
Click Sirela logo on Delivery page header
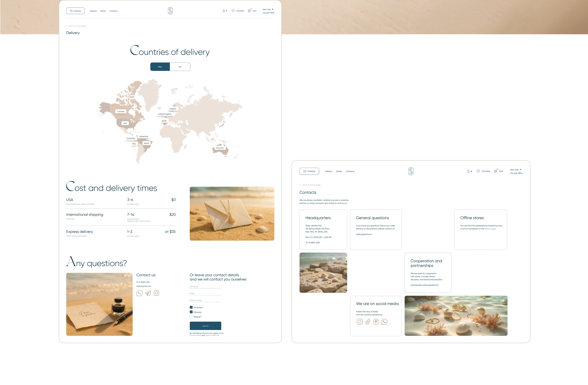pyautogui.click(x=170, y=11)
